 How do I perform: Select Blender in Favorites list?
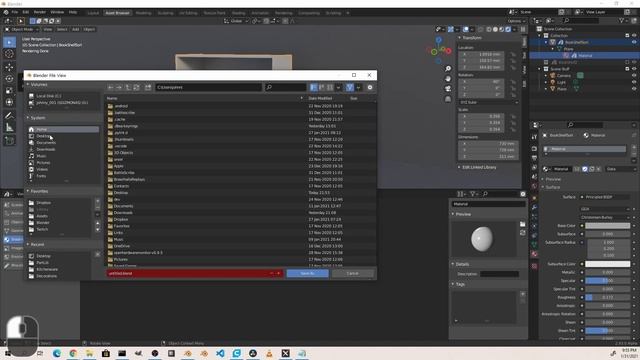[x=59, y=223]
